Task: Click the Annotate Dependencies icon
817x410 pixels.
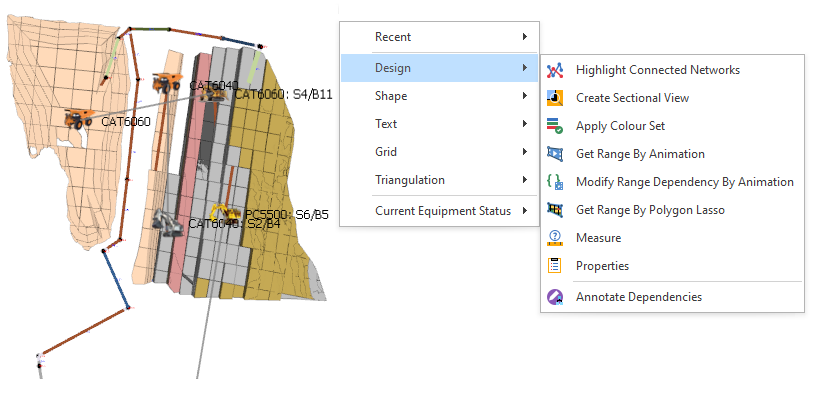Action: click(x=555, y=297)
